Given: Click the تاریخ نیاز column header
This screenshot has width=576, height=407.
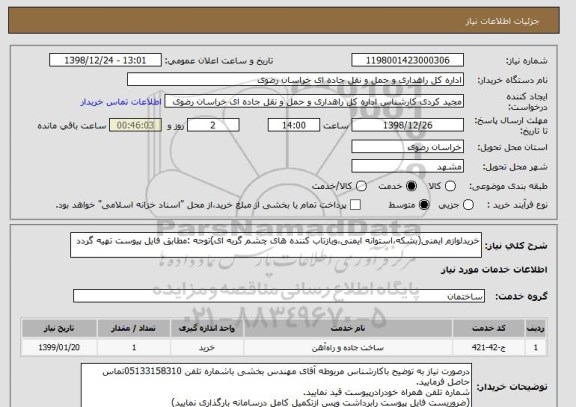Looking at the screenshot, I should [x=59, y=328].
